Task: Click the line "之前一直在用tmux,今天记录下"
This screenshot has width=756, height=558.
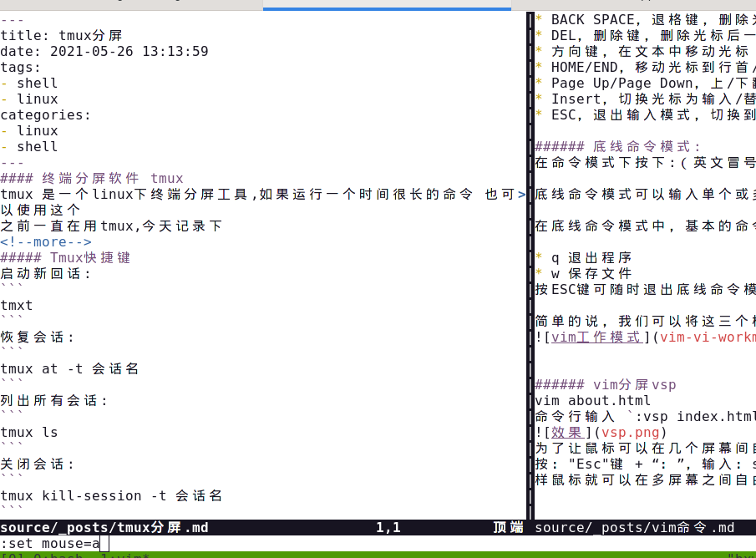Action: pos(111,226)
